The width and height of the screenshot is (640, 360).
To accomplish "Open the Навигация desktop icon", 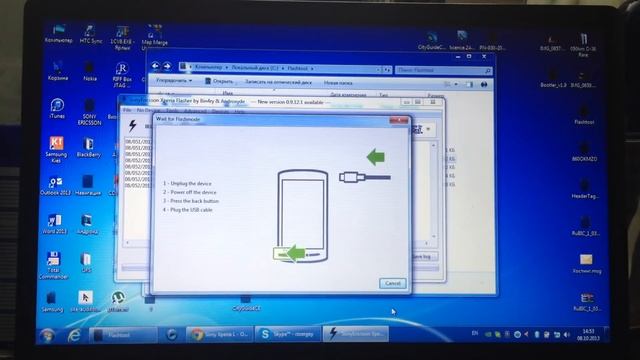I will pos(88,186).
